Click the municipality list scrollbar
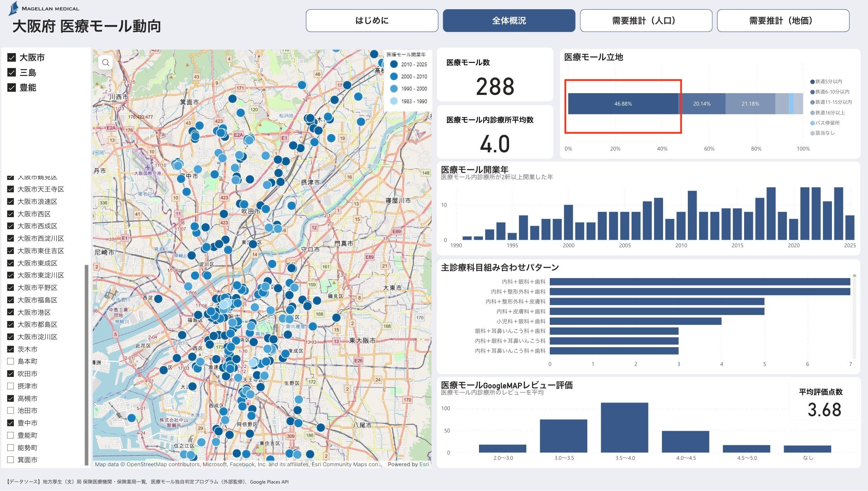The height and width of the screenshot is (491, 868). (86, 365)
